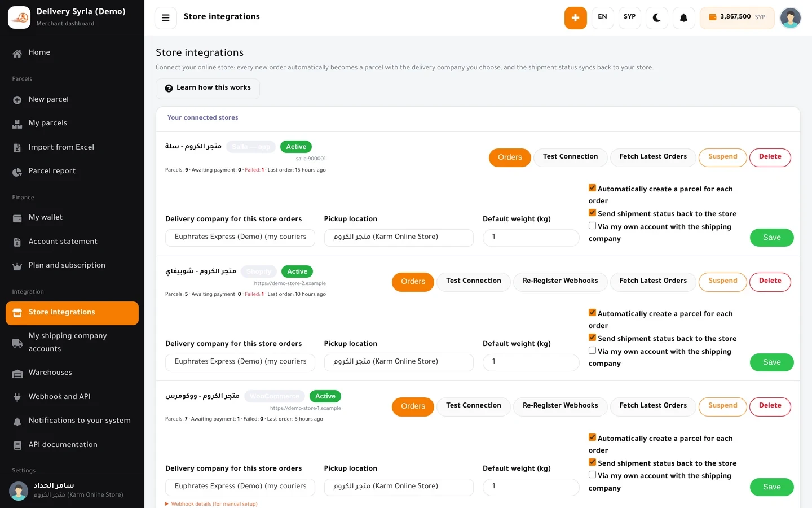Open the wallet balance 3,867,500 SYP
This screenshot has height=508, width=812.
tap(738, 17)
